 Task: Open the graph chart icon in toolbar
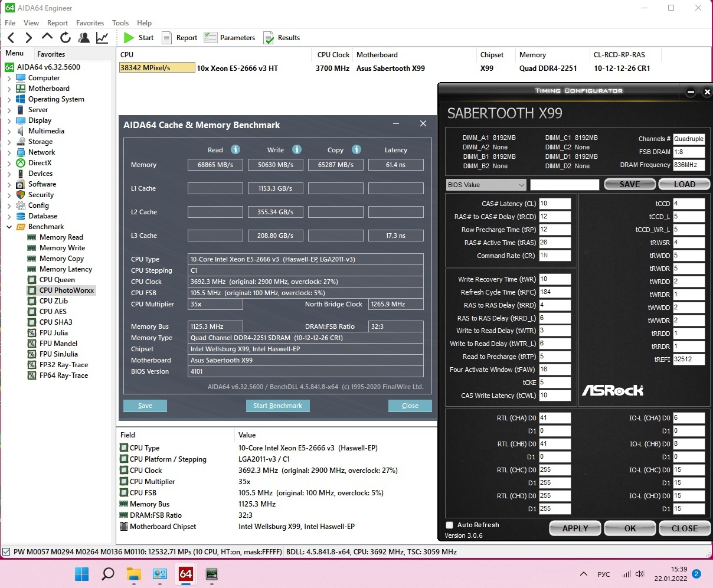(102, 38)
